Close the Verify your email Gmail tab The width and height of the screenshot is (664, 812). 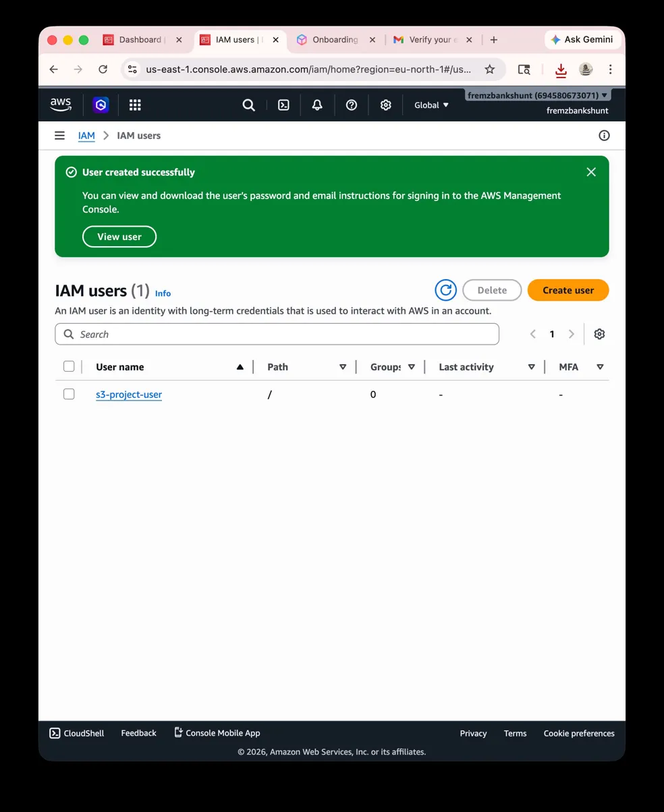coord(469,40)
